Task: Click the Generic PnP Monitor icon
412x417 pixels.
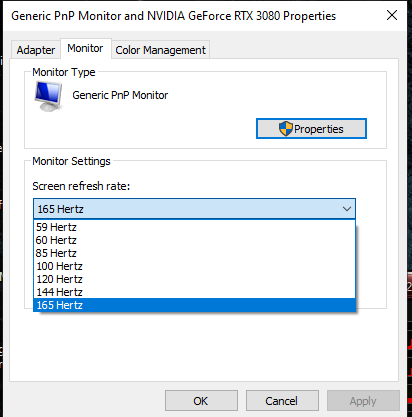Action: pos(49,96)
